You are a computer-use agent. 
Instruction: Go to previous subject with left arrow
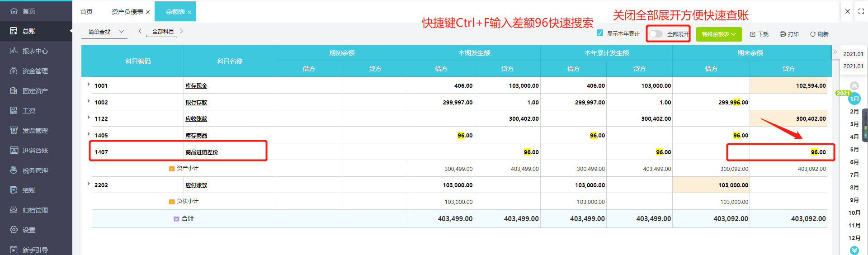140,31
